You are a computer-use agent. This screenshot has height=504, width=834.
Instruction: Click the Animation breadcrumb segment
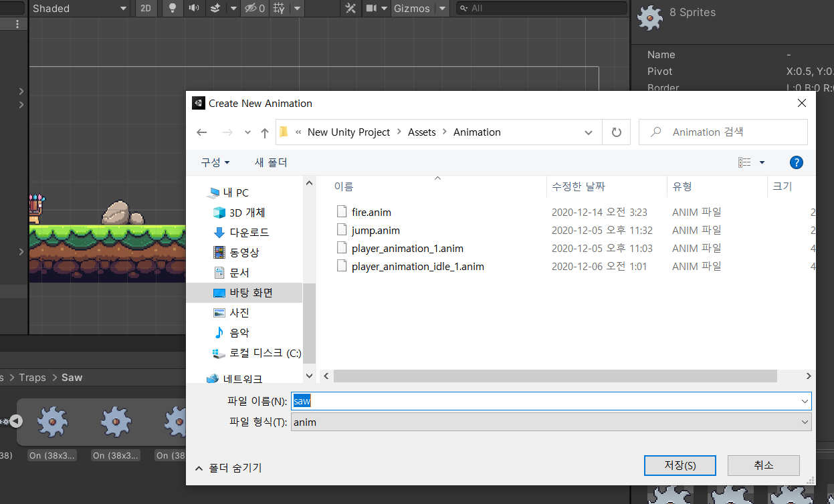click(477, 132)
